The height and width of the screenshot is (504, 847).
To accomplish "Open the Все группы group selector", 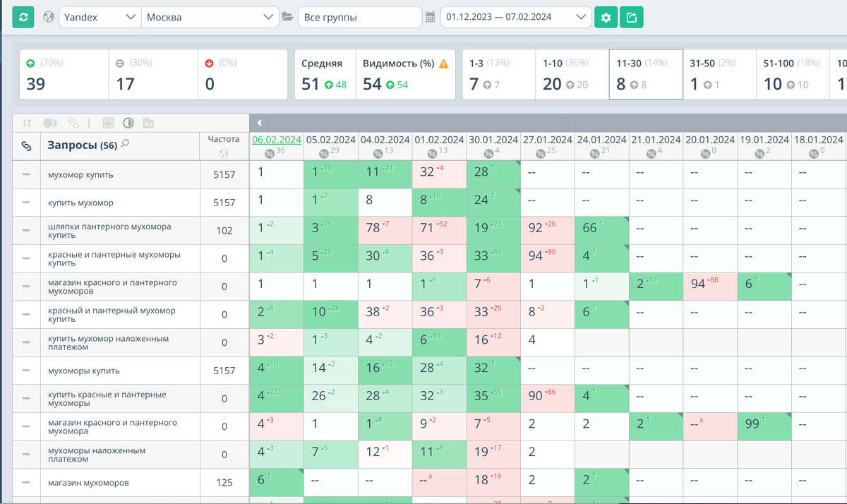I will point(359,17).
